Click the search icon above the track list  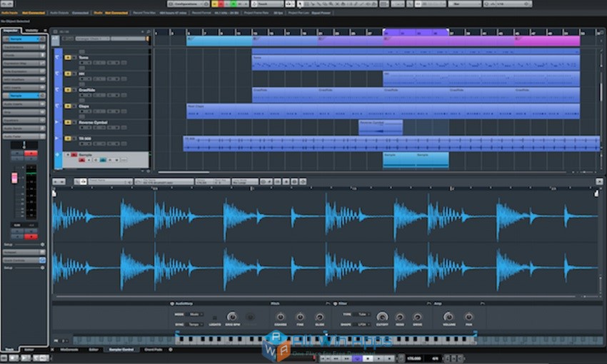point(149,31)
